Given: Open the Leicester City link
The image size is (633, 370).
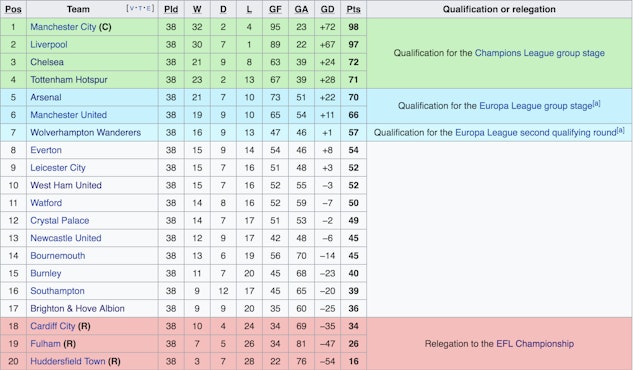Looking at the screenshot, I should (x=58, y=168).
